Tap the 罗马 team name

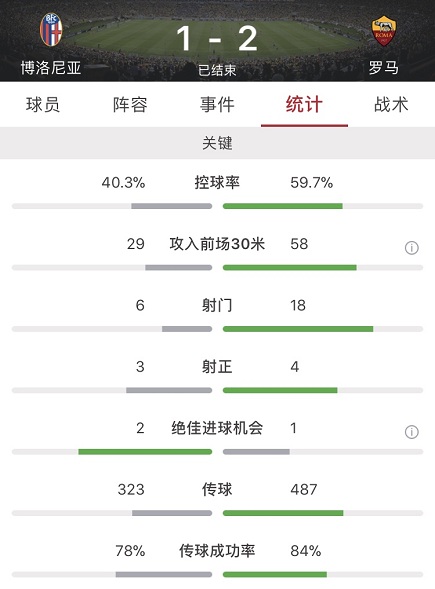coord(384,68)
